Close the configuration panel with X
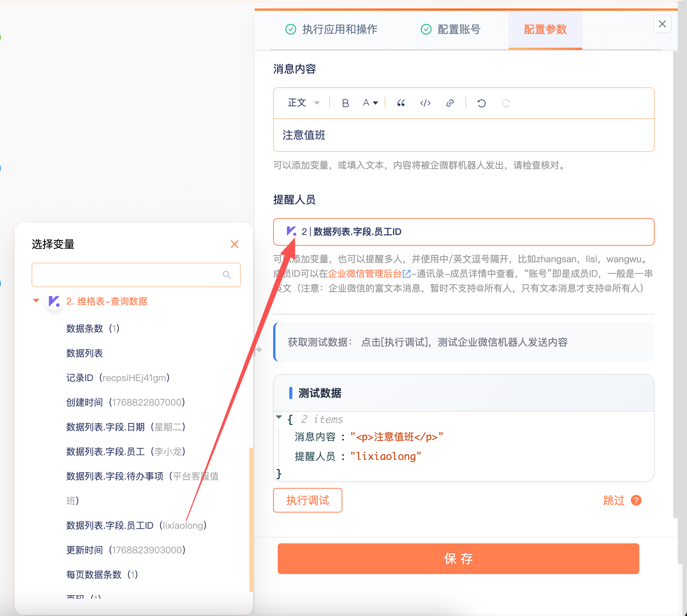This screenshot has width=687, height=616. point(662,24)
